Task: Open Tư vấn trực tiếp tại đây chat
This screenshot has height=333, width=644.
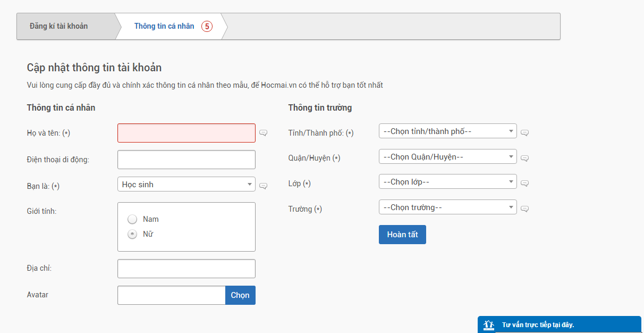Action: [x=559, y=324]
